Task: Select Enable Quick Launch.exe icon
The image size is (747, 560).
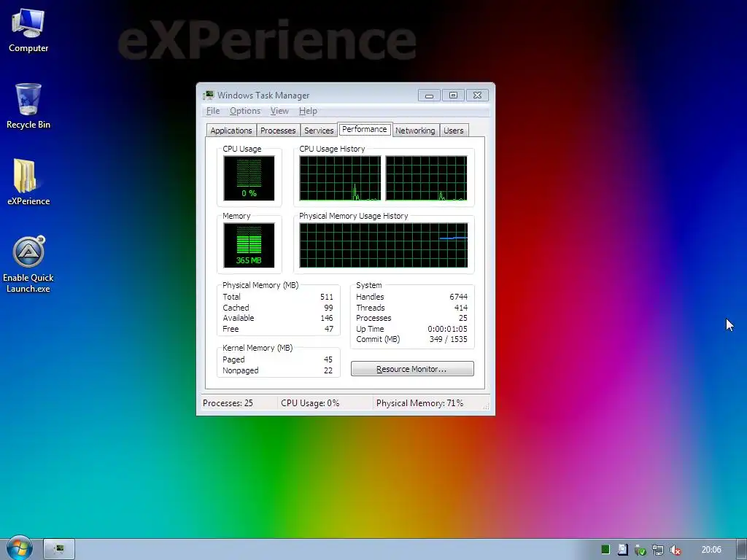Action: click(x=28, y=264)
